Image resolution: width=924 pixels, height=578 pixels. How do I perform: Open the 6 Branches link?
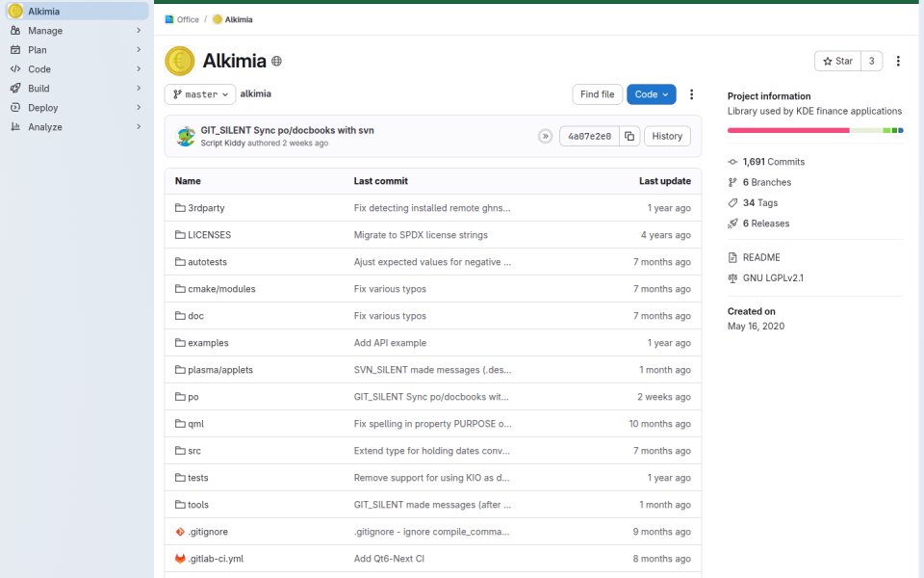767,182
